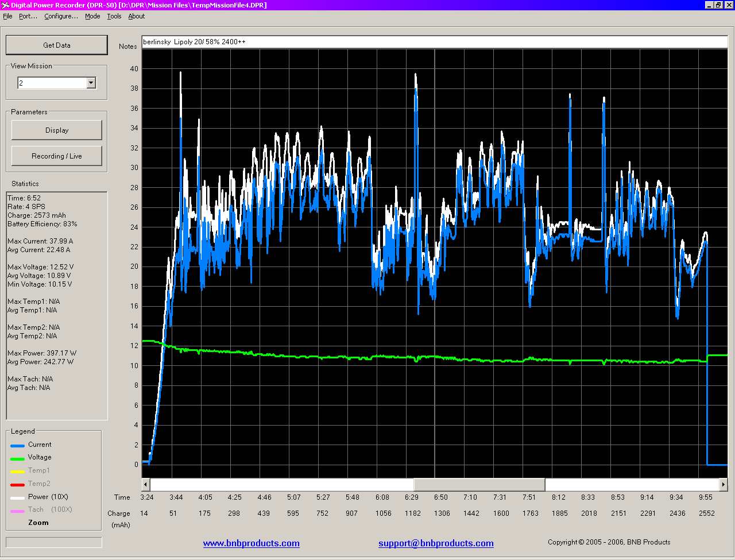Image resolution: width=735 pixels, height=560 pixels.
Task: Click the 6:29 time axis label
Action: [411, 497]
